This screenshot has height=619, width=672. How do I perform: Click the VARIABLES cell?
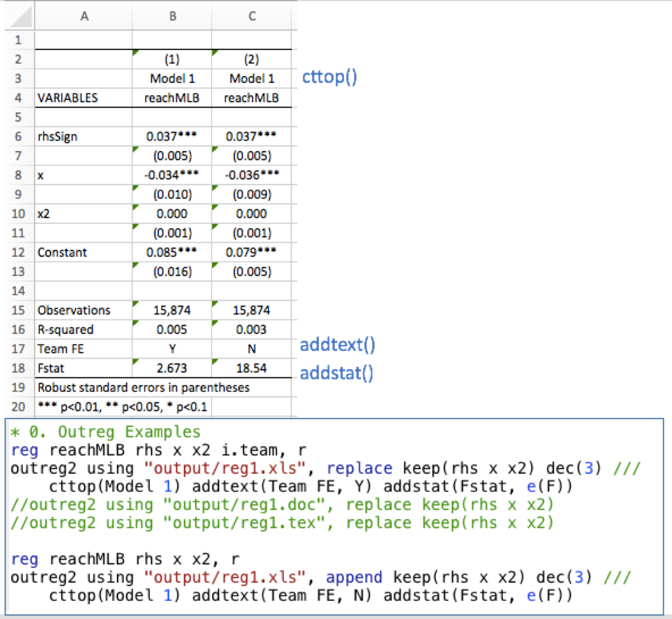click(x=83, y=98)
